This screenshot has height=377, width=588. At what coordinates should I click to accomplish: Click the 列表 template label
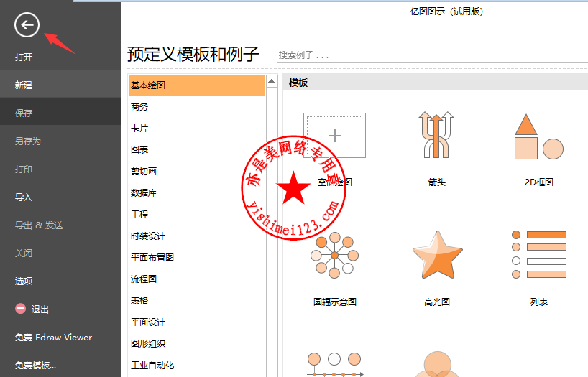click(x=539, y=302)
